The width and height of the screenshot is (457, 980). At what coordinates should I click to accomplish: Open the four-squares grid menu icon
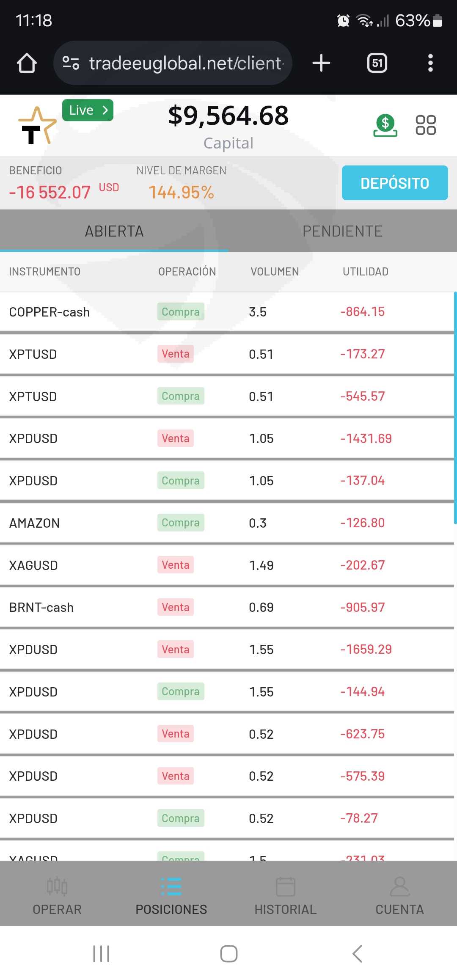[x=425, y=125]
